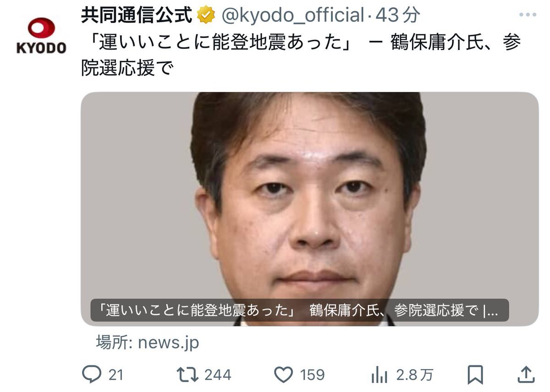Like the post with heart icon

click(284, 376)
